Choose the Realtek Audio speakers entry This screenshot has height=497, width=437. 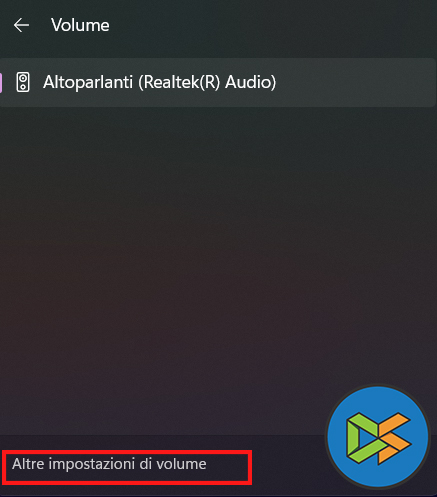[218, 82]
